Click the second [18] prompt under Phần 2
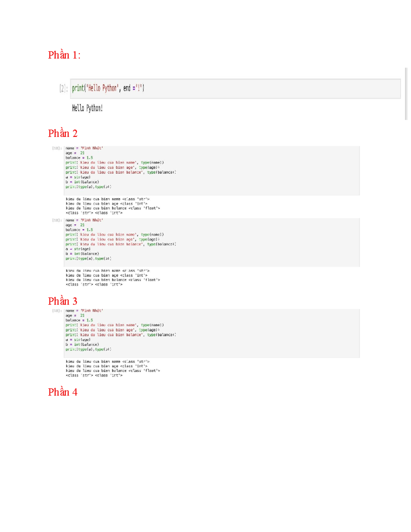This screenshot has width=411, height=532. coord(57,220)
